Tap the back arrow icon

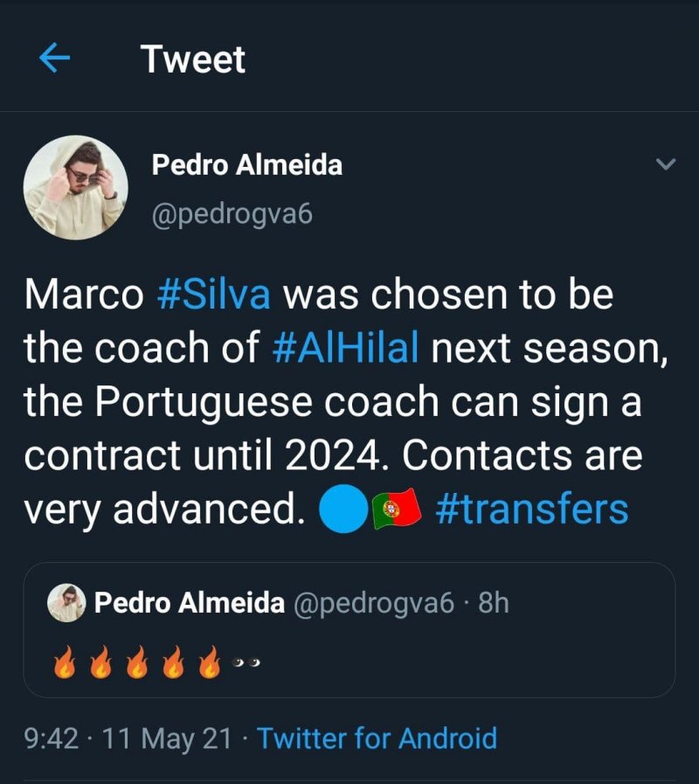pyautogui.click(x=55, y=59)
